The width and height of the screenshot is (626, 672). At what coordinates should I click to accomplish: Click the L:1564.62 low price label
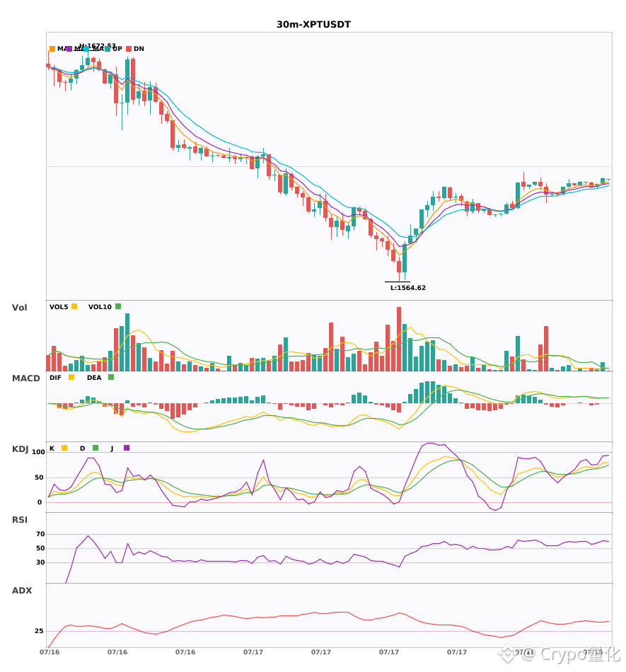408,288
